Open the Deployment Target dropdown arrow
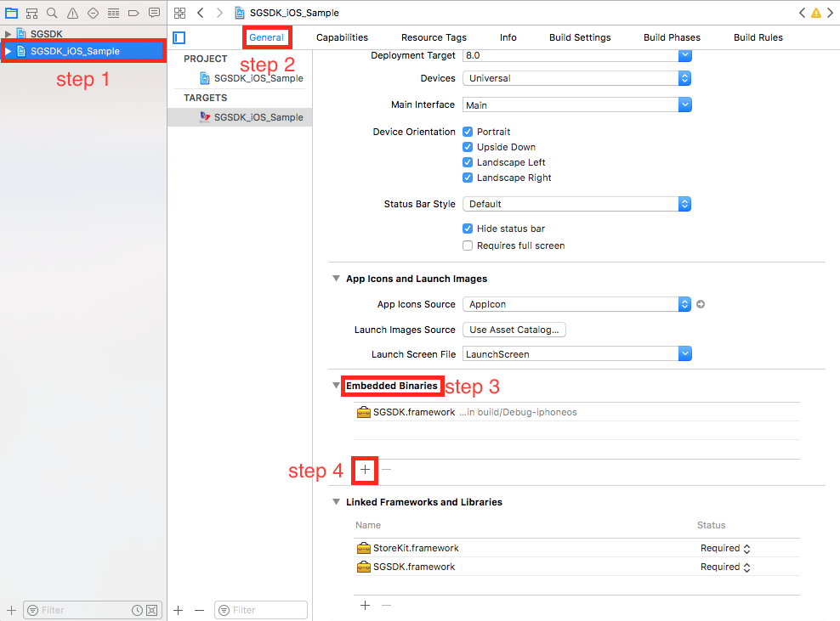840x621 pixels. (684, 55)
